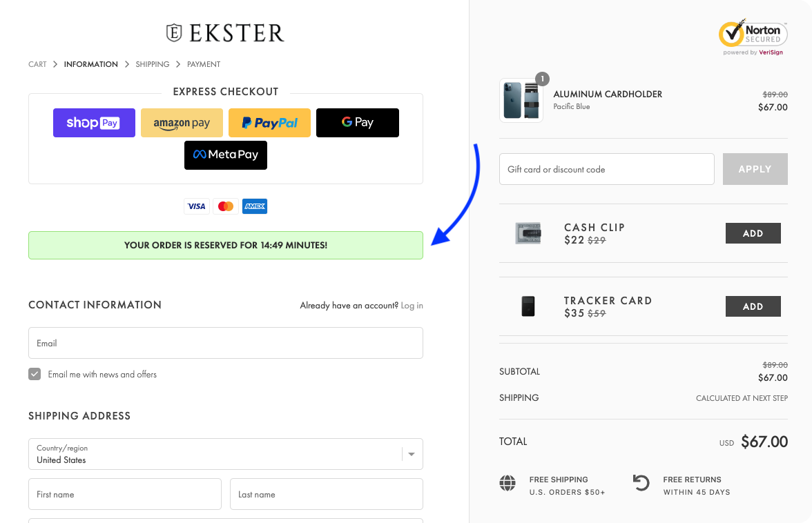Add the Cash Clip to order
812x523 pixels.
click(753, 233)
